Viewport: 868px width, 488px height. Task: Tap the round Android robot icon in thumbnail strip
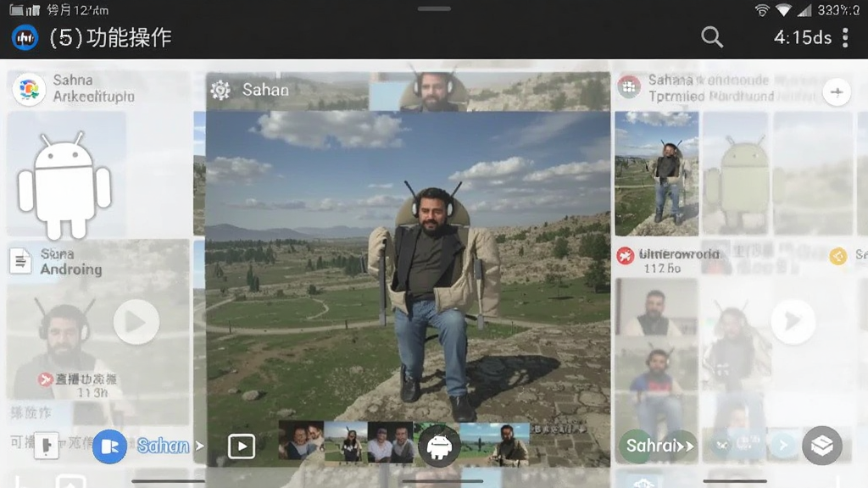(x=439, y=446)
